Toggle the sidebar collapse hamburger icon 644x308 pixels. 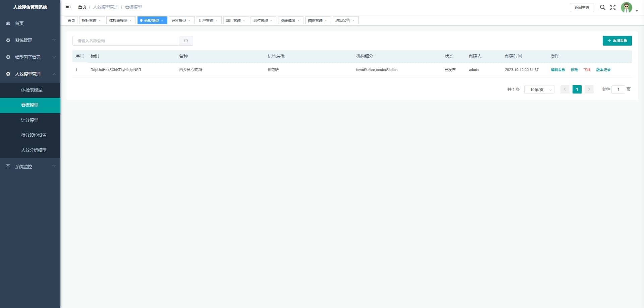pos(68,7)
